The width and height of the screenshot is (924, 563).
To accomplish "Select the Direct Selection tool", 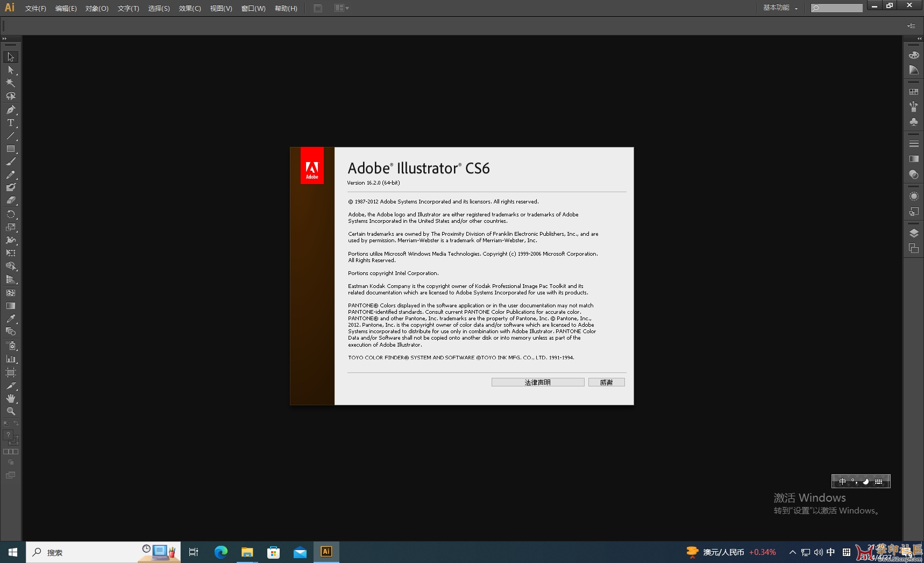I will (11, 70).
